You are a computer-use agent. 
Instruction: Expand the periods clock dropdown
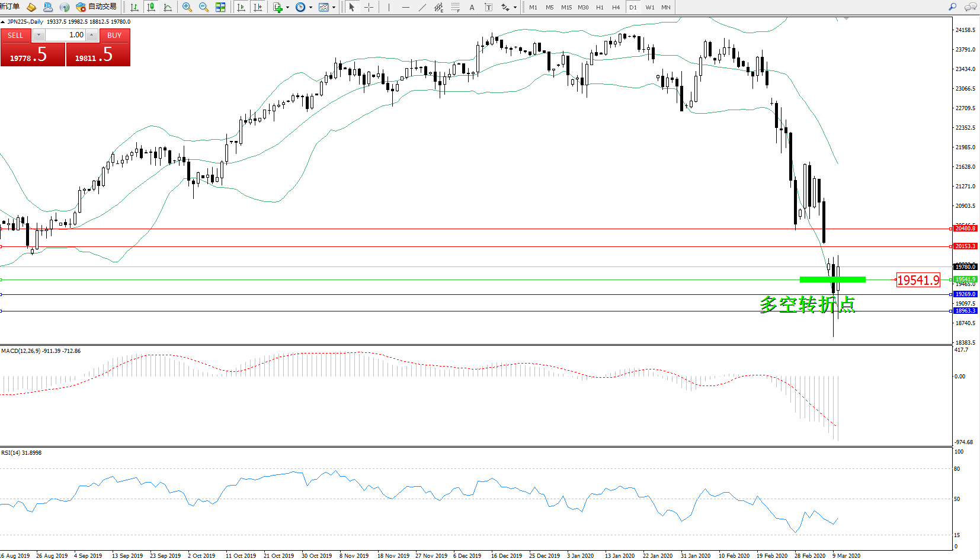pos(310,8)
